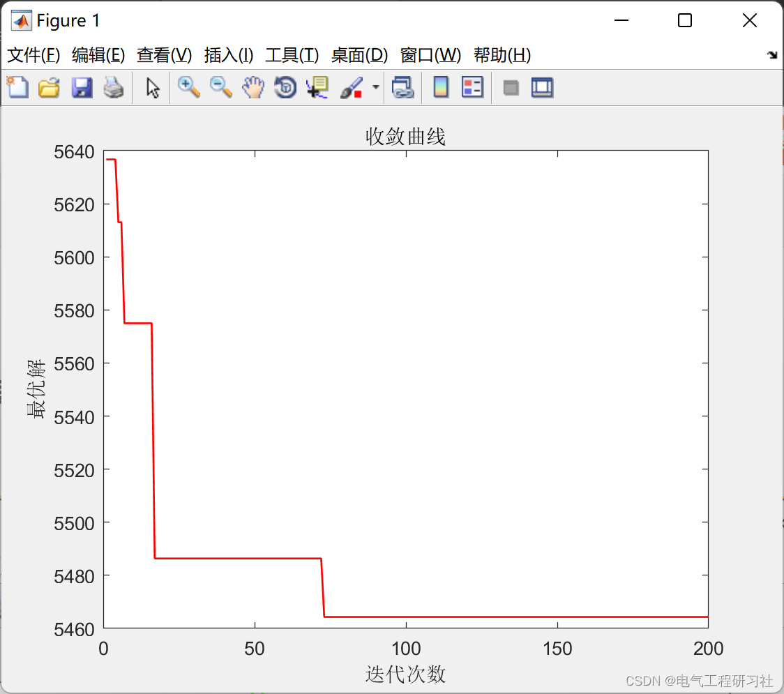Click the New Figure icon
The height and width of the screenshot is (694, 784).
[17, 87]
